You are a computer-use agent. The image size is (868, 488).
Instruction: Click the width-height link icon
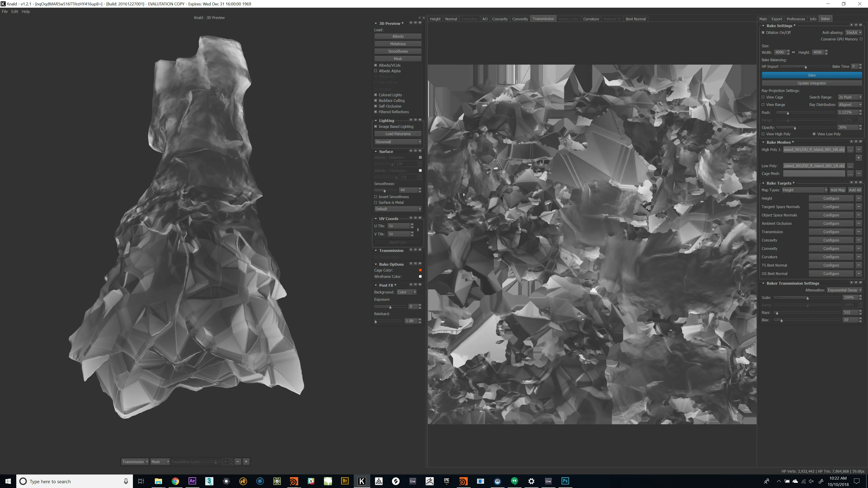[793, 52]
